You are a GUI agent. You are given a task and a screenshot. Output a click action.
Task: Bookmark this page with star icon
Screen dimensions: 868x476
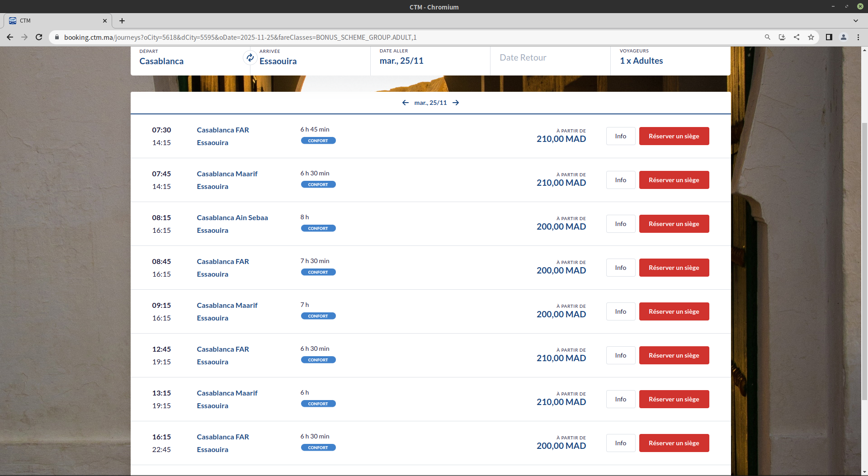[811, 37]
